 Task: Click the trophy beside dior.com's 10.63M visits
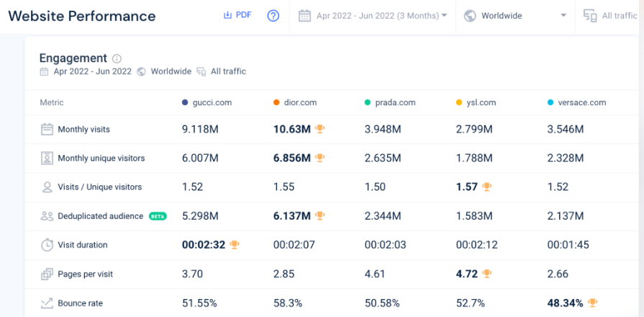pyautogui.click(x=319, y=129)
